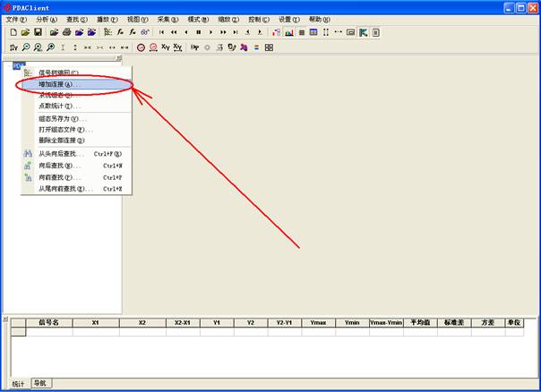Screen dimensions: 541x392
Task: Open the 设置 menu
Action: point(289,19)
